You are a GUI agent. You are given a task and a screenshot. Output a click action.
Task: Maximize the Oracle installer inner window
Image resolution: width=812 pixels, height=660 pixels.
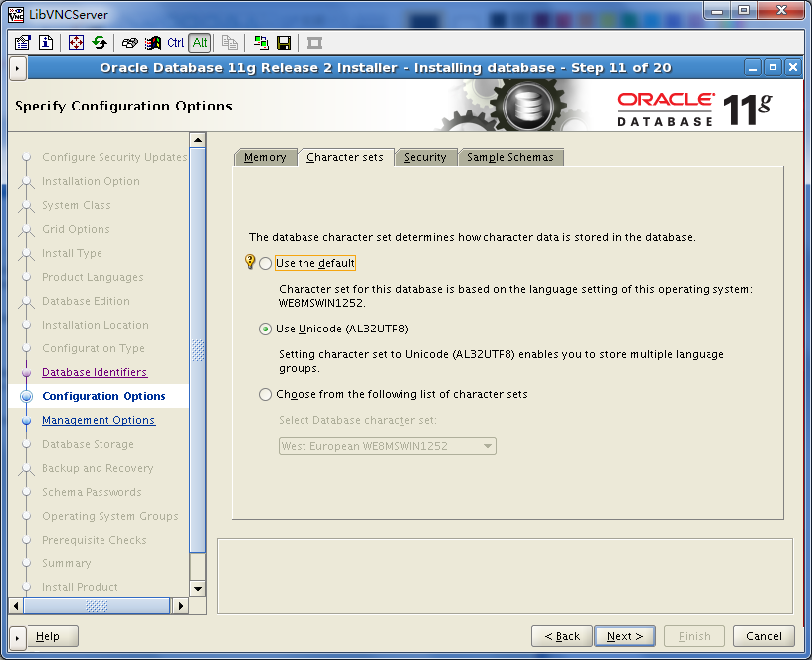773,68
